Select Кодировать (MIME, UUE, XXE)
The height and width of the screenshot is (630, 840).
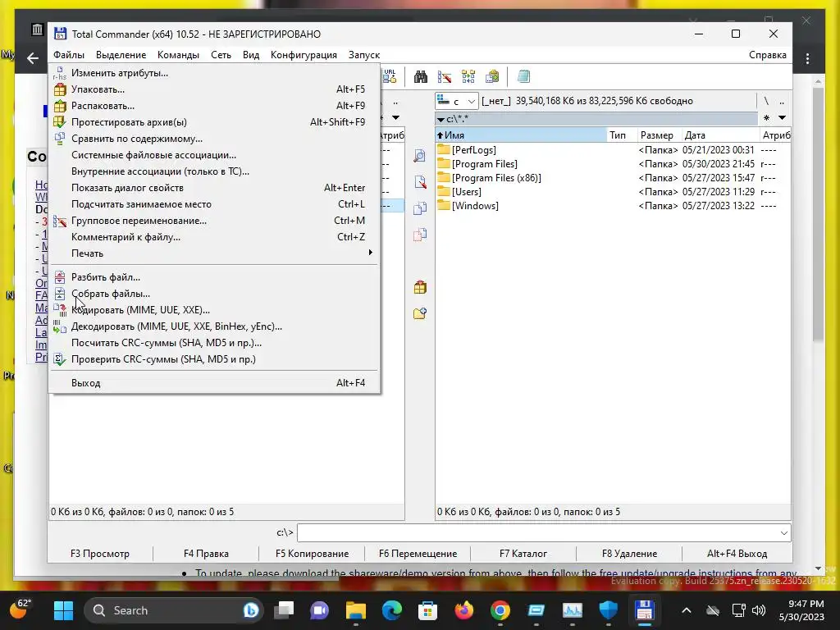pos(214,310)
